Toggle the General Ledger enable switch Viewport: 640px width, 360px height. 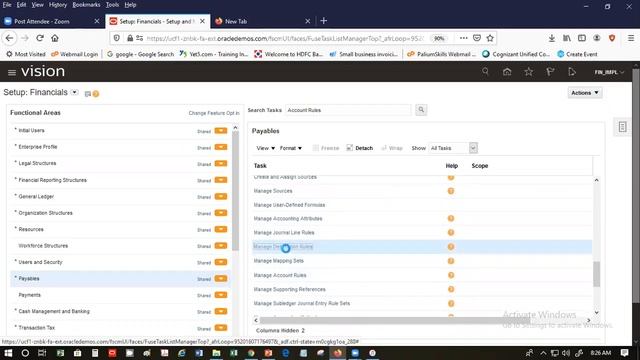221,196
